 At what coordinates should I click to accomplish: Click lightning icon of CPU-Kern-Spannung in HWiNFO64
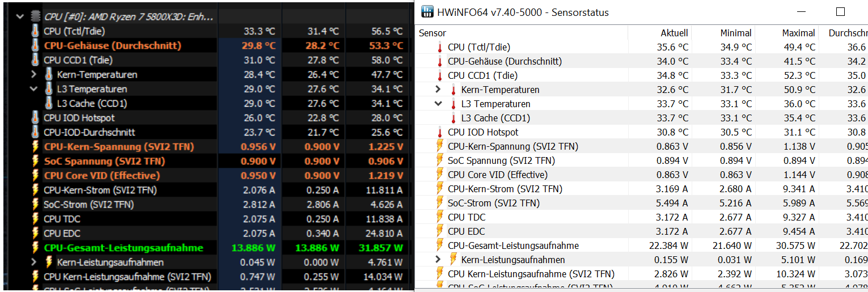pos(439,146)
